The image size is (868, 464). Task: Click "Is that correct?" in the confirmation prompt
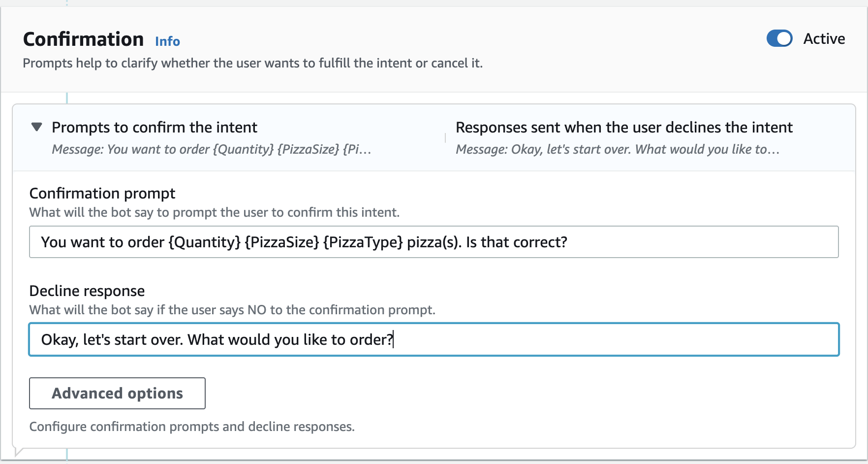516,242
